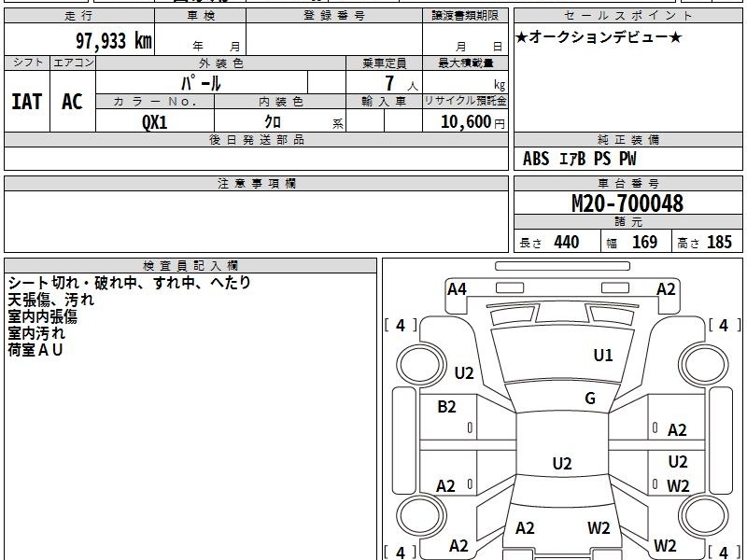The width and height of the screenshot is (747, 560).
Task: Select exterior color value パール
Action: pos(201,83)
